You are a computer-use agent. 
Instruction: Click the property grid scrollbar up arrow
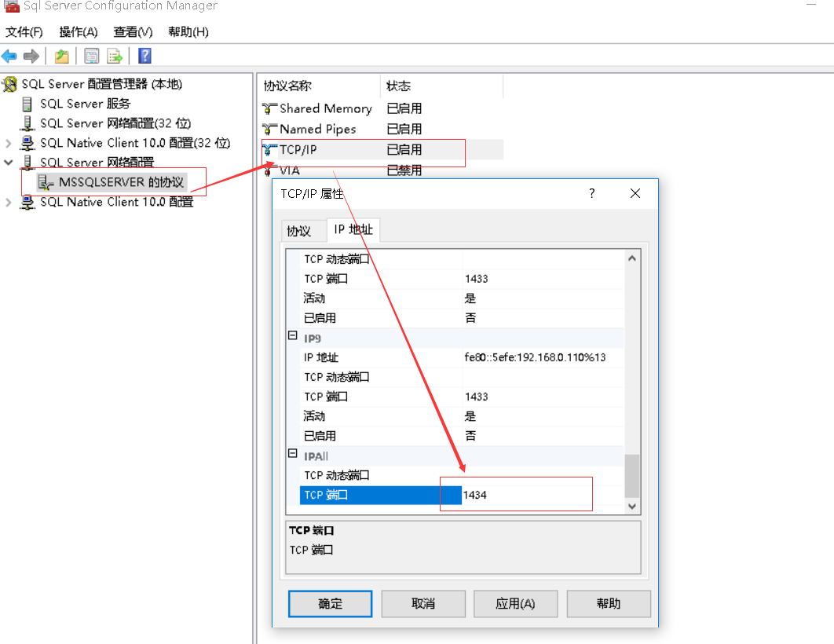631,259
